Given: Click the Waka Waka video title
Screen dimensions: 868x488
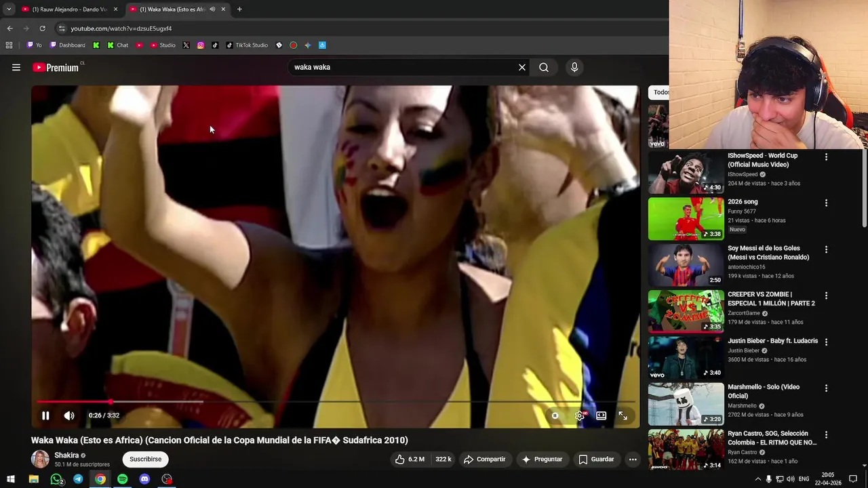Looking at the screenshot, I should tap(220, 440).
